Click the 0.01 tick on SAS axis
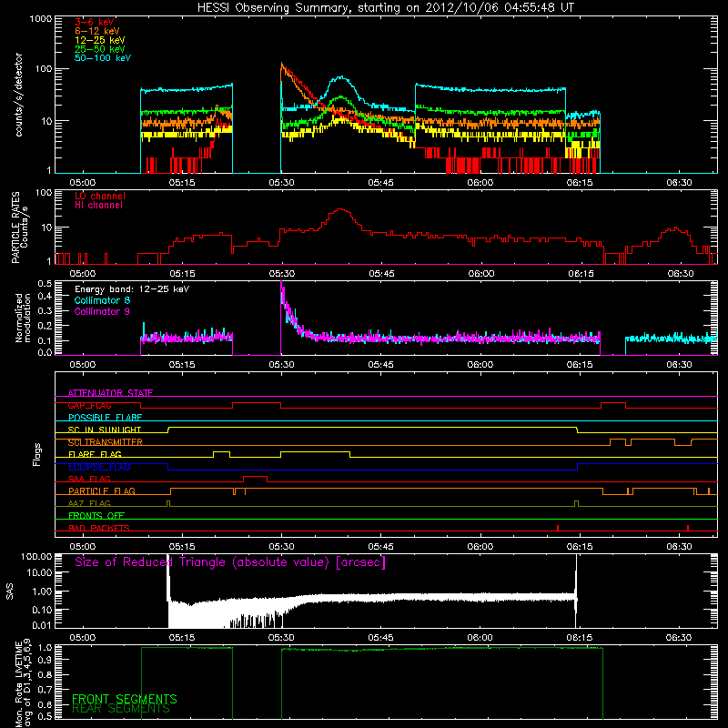728x728 pixels. coord(42,625)
